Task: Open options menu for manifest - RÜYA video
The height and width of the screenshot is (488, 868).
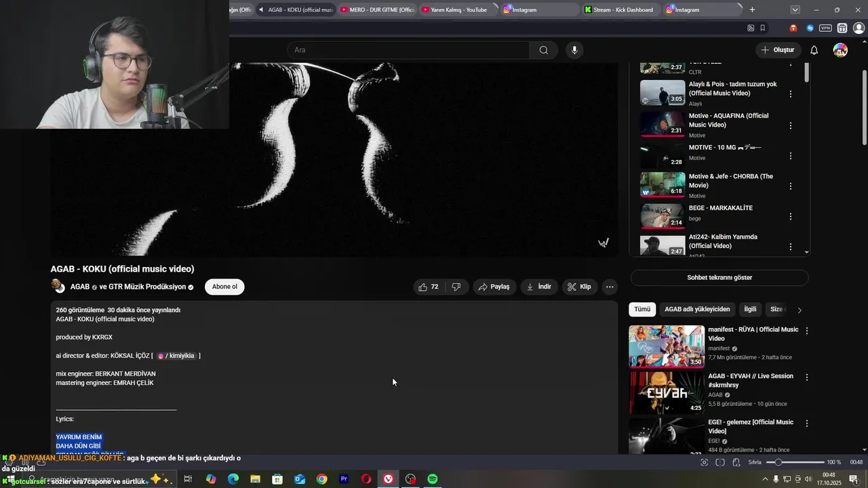Action: 806,331
